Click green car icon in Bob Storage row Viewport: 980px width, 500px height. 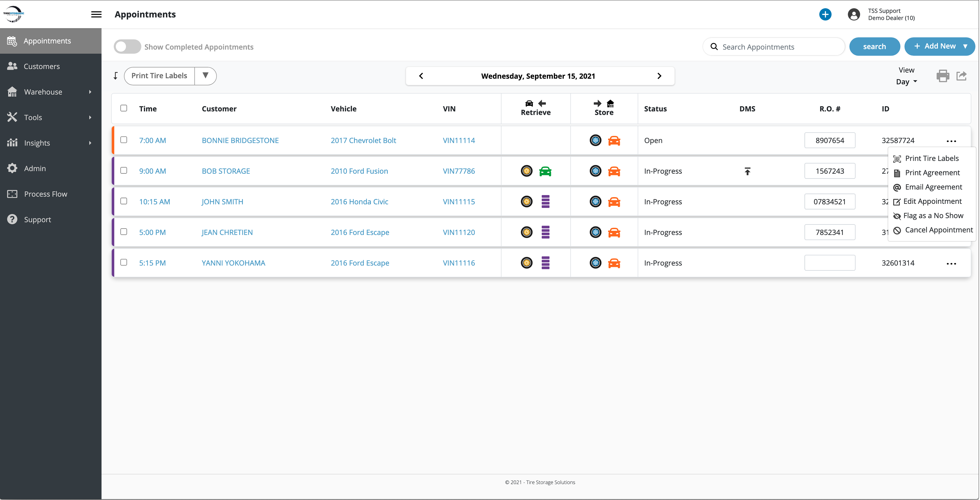coord(545,171)
